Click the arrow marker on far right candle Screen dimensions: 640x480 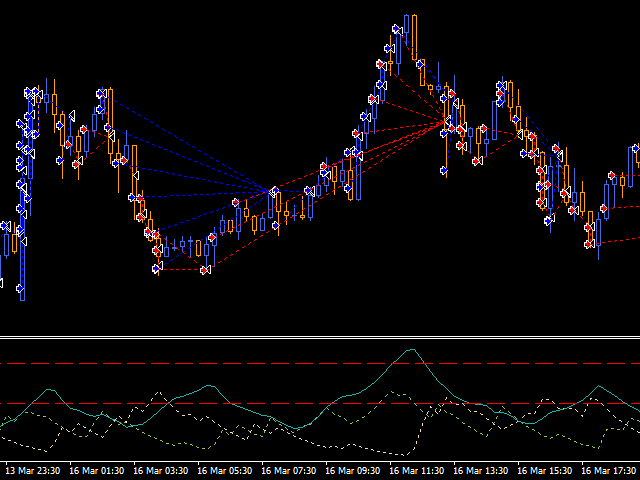coord(634,150)
